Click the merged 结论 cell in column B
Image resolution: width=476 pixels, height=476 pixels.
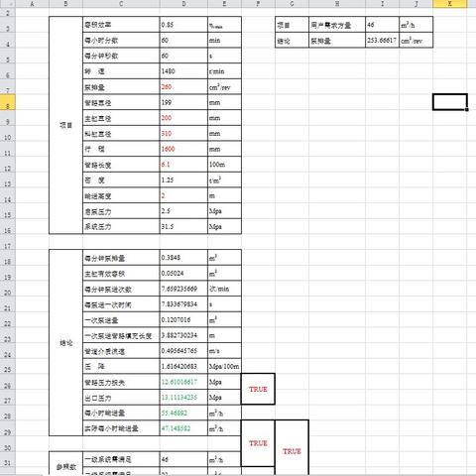click(65, 343)
